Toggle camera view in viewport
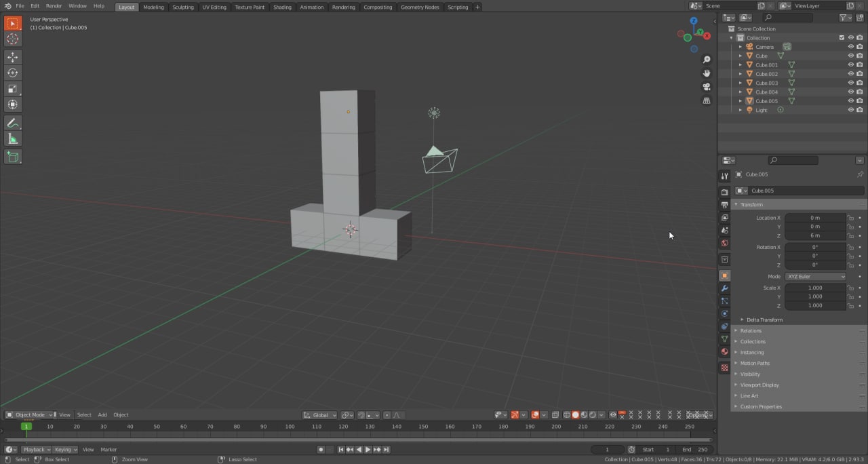Image resolution: width=868 pixels, height=464 pixels. [x=707, y=87]
